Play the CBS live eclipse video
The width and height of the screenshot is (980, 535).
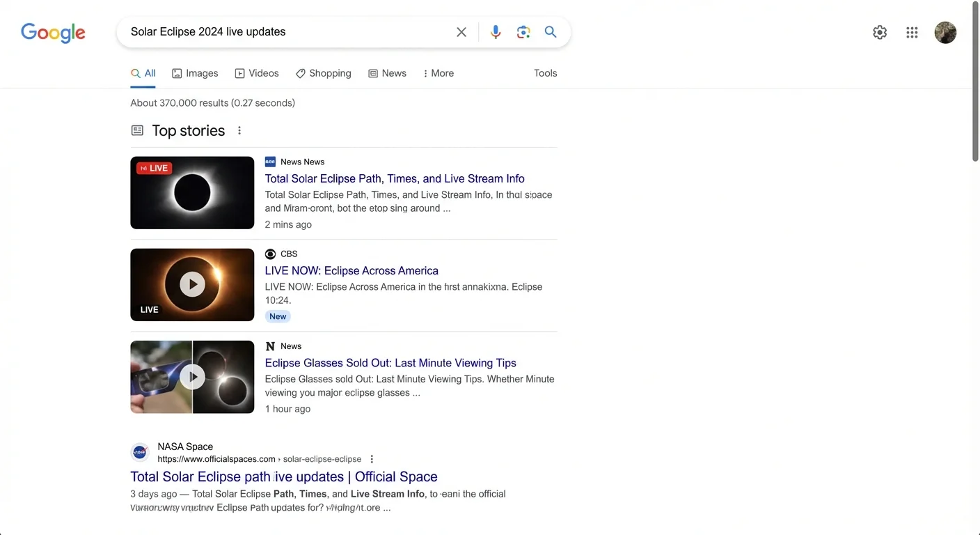pos(193,284)
